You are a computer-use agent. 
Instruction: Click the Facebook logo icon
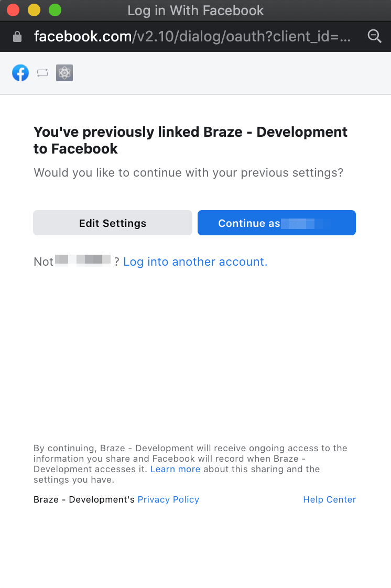tap(20, 73)
